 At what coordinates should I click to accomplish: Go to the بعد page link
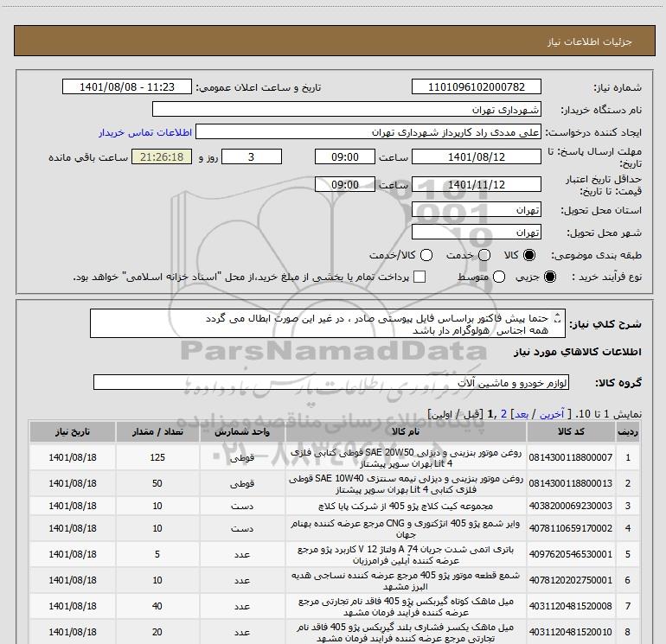point(522,414)
